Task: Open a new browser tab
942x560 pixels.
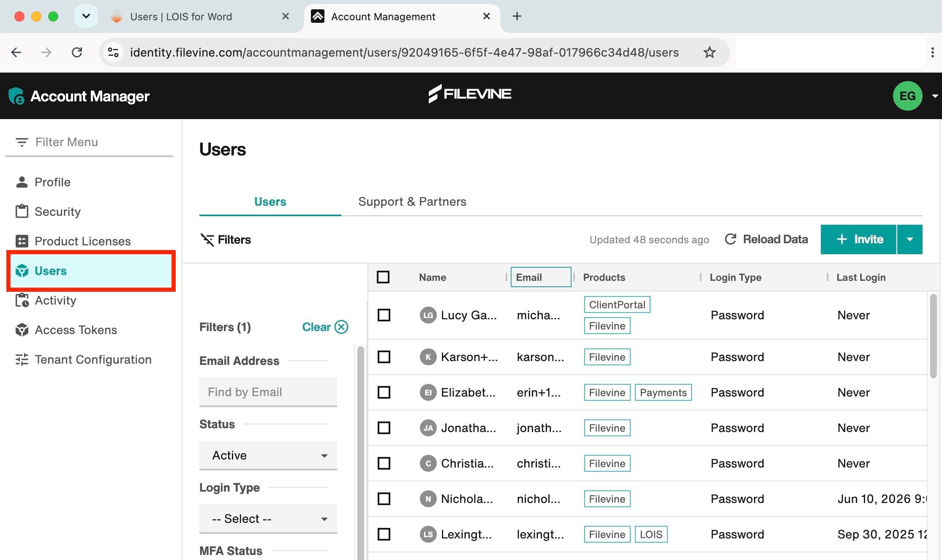Action: coord(517,16)
